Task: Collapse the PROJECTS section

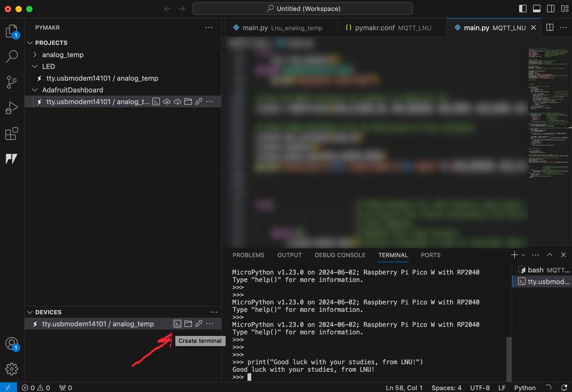Action: click(30, 43)
